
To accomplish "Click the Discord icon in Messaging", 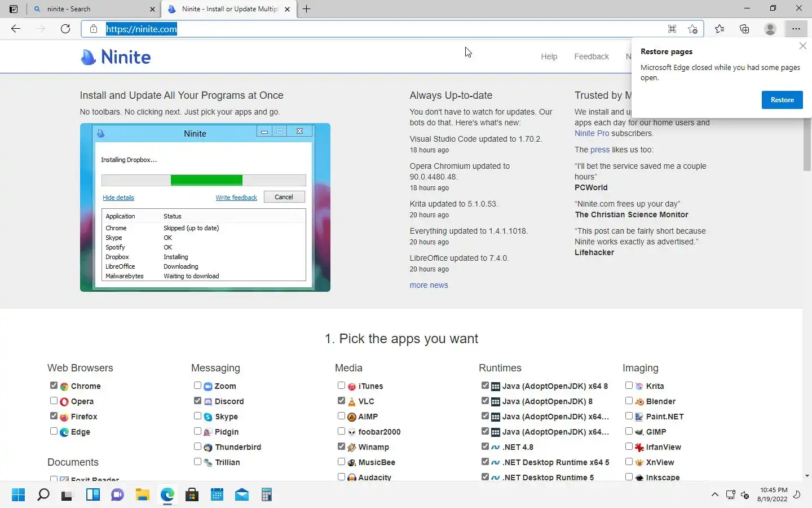I will click(208, 402).
